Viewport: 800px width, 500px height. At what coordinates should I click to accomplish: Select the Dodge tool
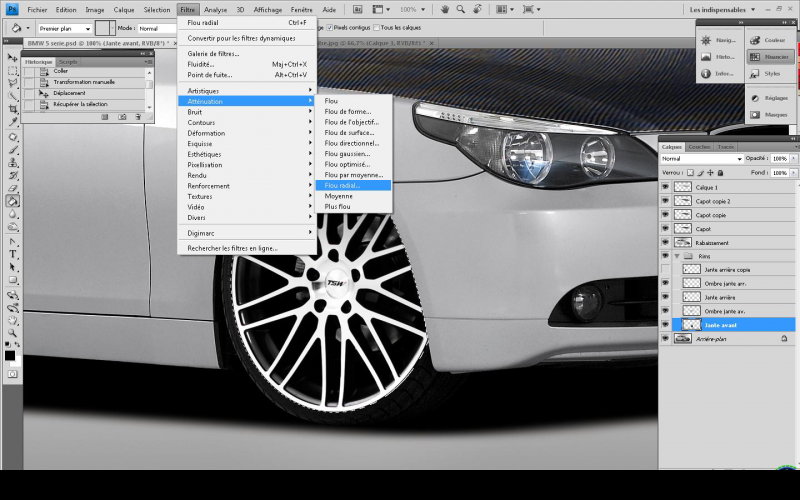coord(13,227)
